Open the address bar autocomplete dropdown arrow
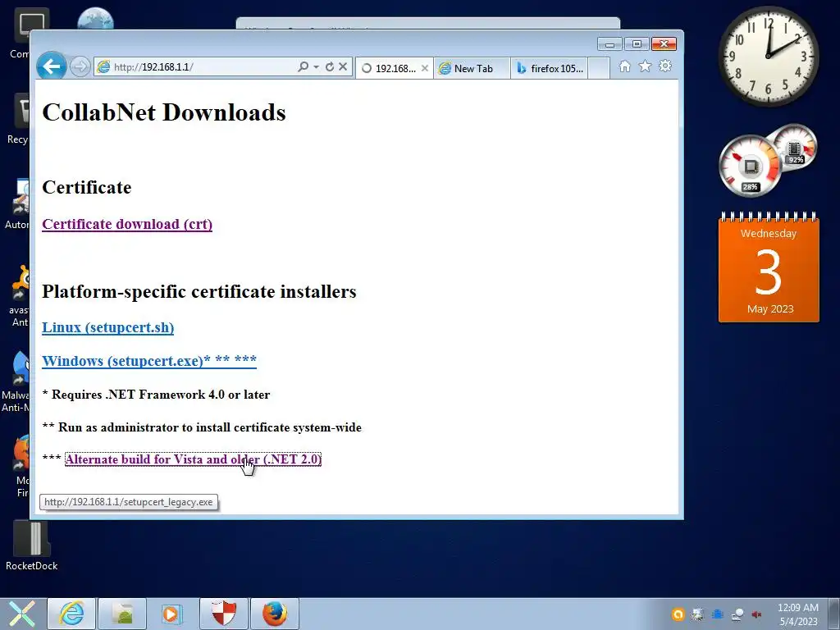 click(x=316, y=66)
